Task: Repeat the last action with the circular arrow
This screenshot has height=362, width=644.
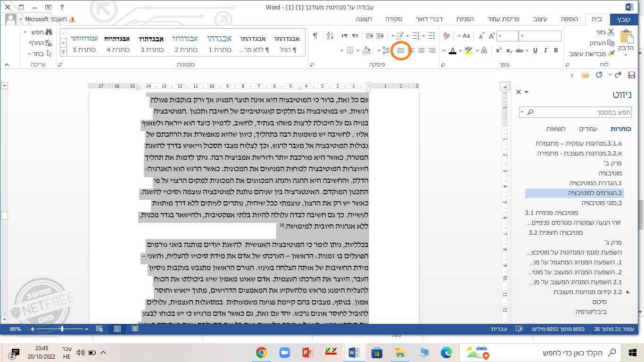Action: (599, 75)
